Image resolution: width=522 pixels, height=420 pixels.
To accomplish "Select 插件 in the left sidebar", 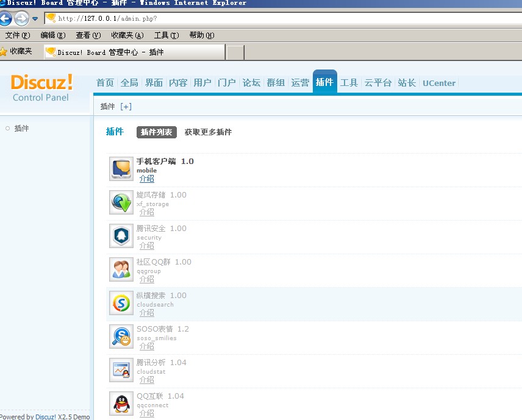I will tap(21, 129).
